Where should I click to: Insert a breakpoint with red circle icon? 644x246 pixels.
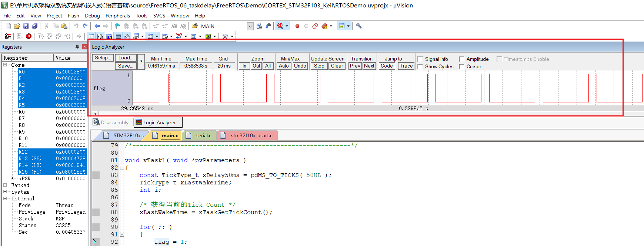[297, 26]
